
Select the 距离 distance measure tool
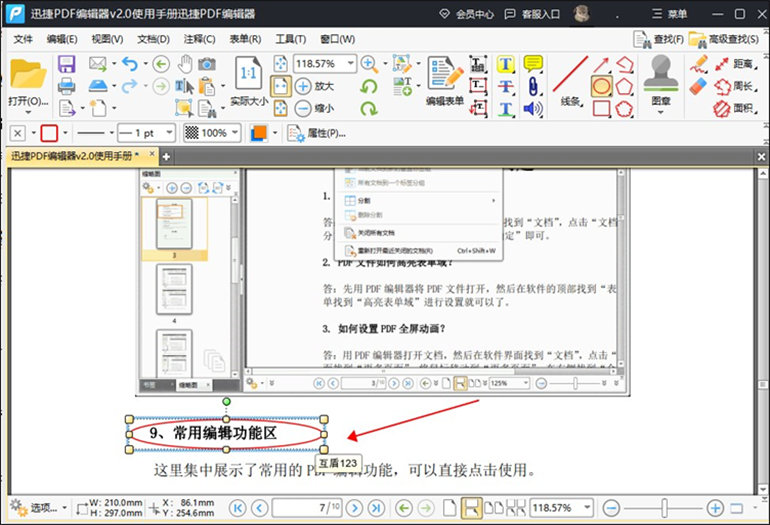[735, 64]
